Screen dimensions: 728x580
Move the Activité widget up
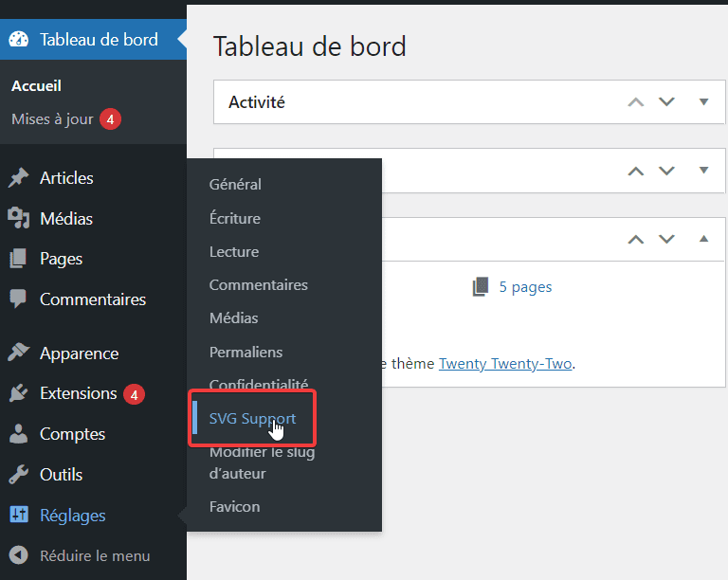click(636, 102)
